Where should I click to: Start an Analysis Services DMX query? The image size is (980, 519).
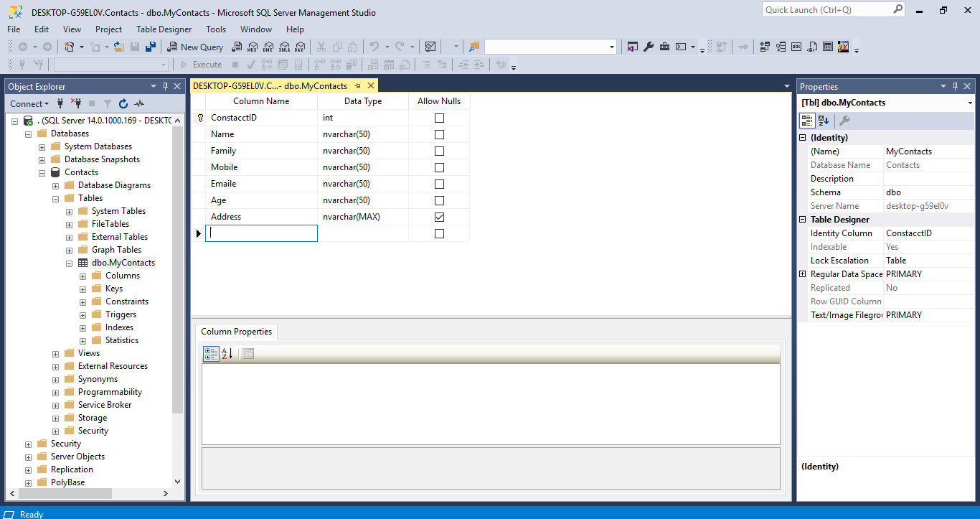click(268, 47)
